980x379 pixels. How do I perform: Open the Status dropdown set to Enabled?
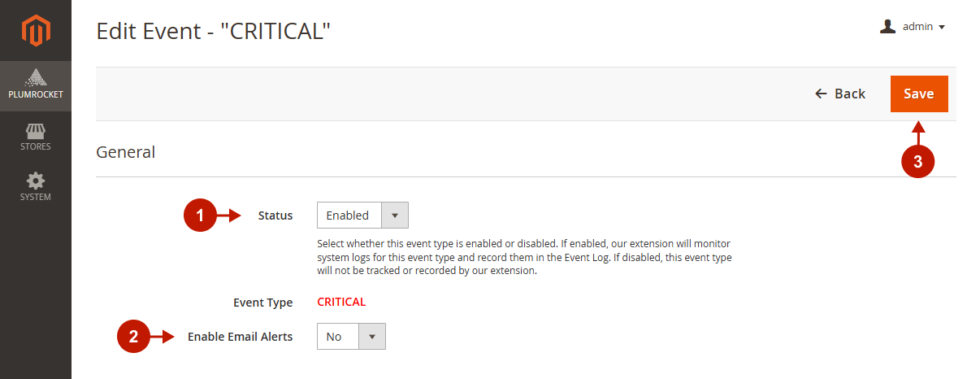[362, 216]
